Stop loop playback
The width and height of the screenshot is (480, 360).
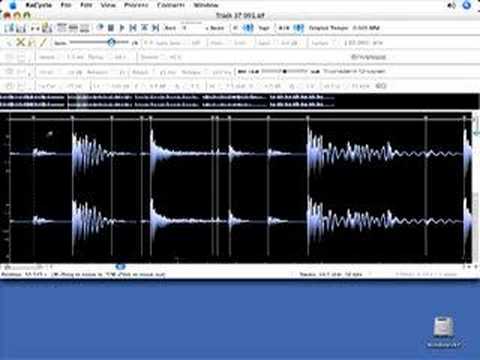[111, 28]
